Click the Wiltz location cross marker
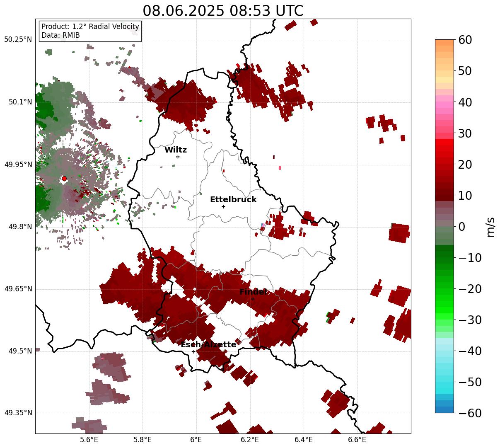 click(178, 157)
